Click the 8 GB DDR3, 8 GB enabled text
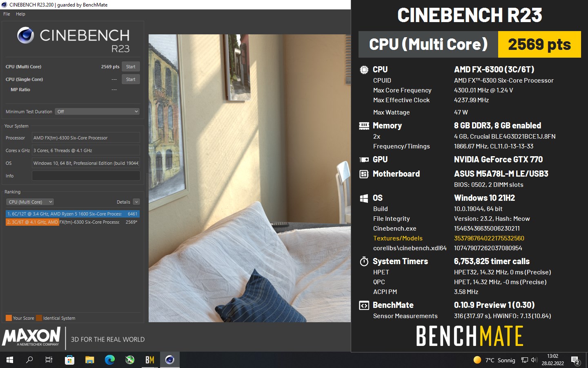The height and width of the screenshot is (368, 588). pyautogui.click(x=497, y=126)
